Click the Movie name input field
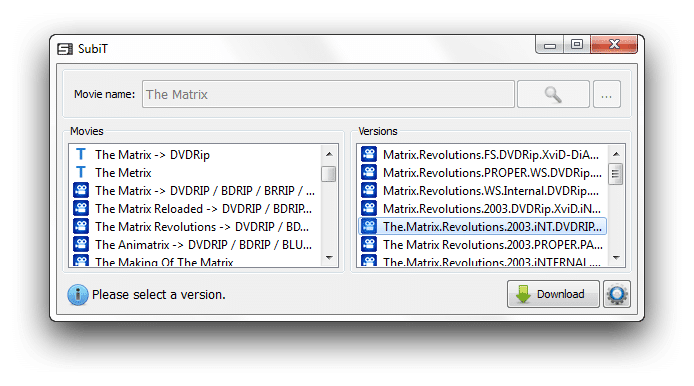 [x=328, y=94]
